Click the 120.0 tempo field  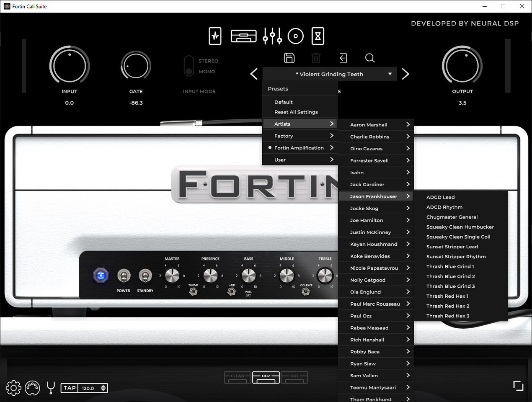click(88, 388)
